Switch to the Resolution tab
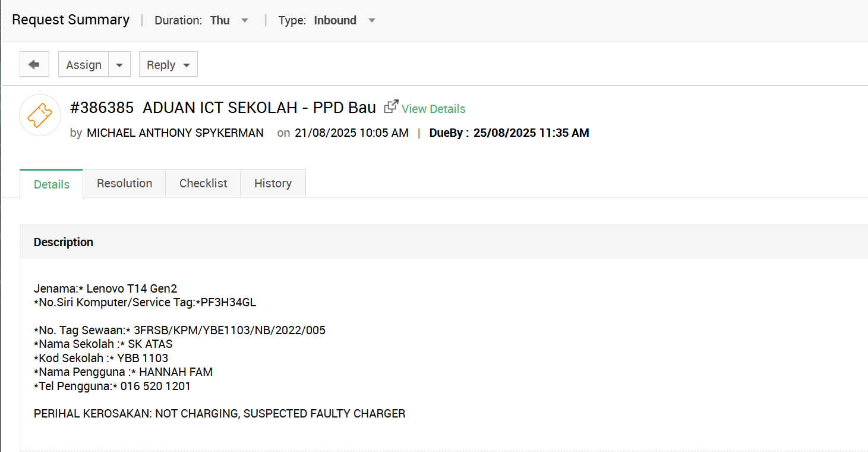This screenshot has width=868, height=452. point(124,183)
